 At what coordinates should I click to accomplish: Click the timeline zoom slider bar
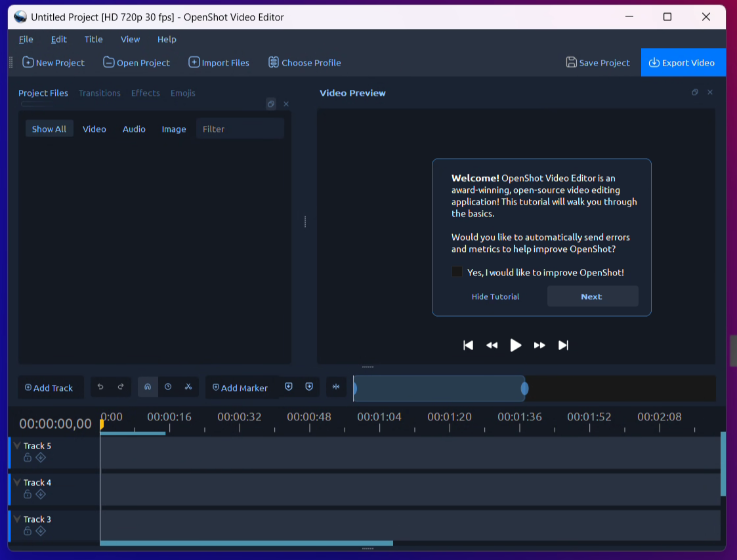pos(440,388)
